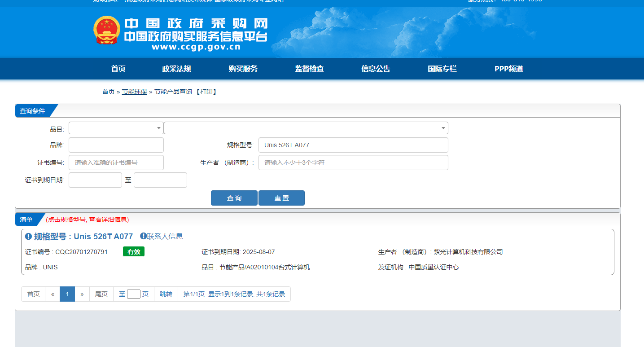Viewport: 644px width, 347px height.
Task: Click the 有效 green status badge
Action: tap(134, 252)
